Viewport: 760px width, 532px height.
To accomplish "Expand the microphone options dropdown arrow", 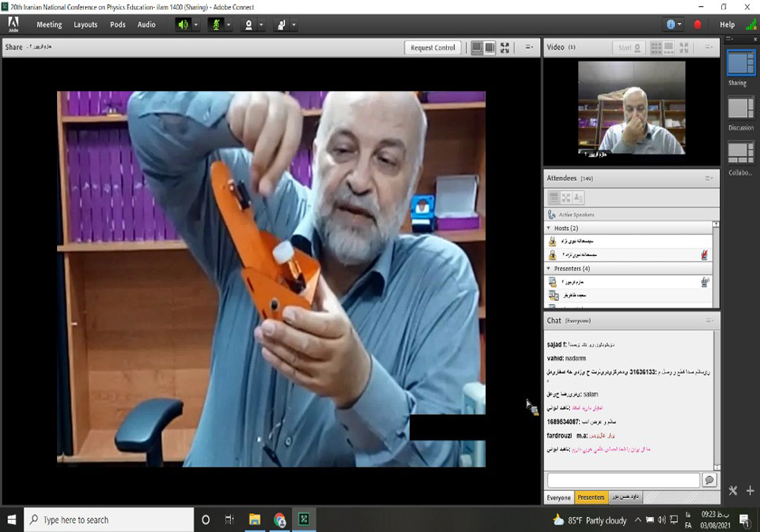I will coord(228,24).
